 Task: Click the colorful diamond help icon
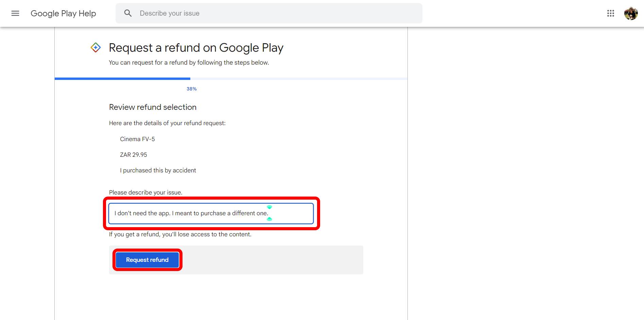(x=95, y=48)
